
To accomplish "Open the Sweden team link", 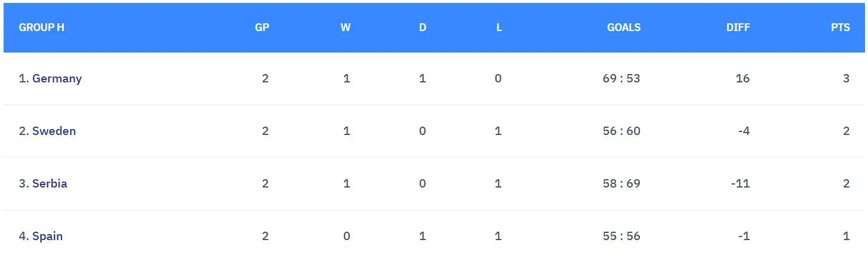I will coord(54,131).
